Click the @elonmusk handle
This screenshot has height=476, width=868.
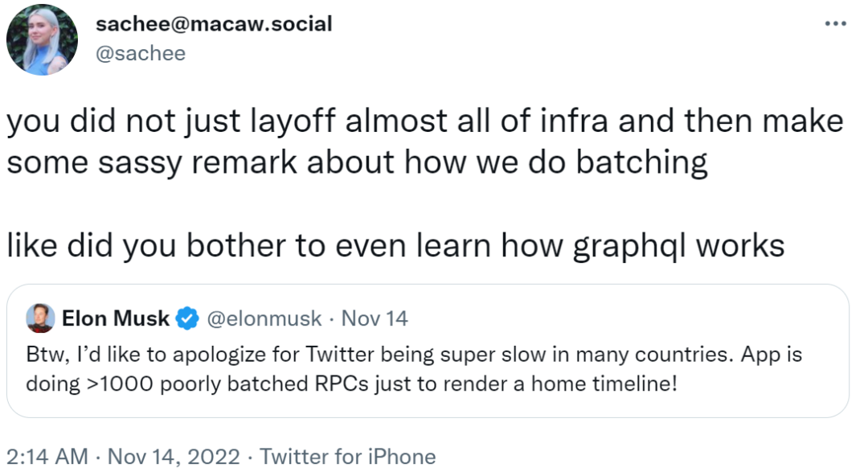(x=265, y=319)
